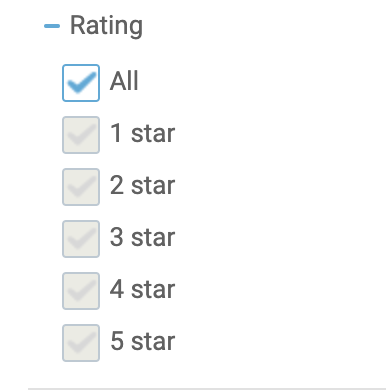
Task: Toggle the 1 star checkbox
Action: [81, 135]
